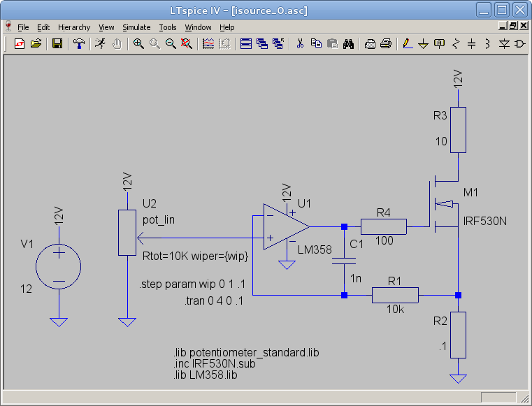Place a Diode from the toolbar
This screenshot has height=406, width=532.
pyautogui.click(x=504, y=44)
